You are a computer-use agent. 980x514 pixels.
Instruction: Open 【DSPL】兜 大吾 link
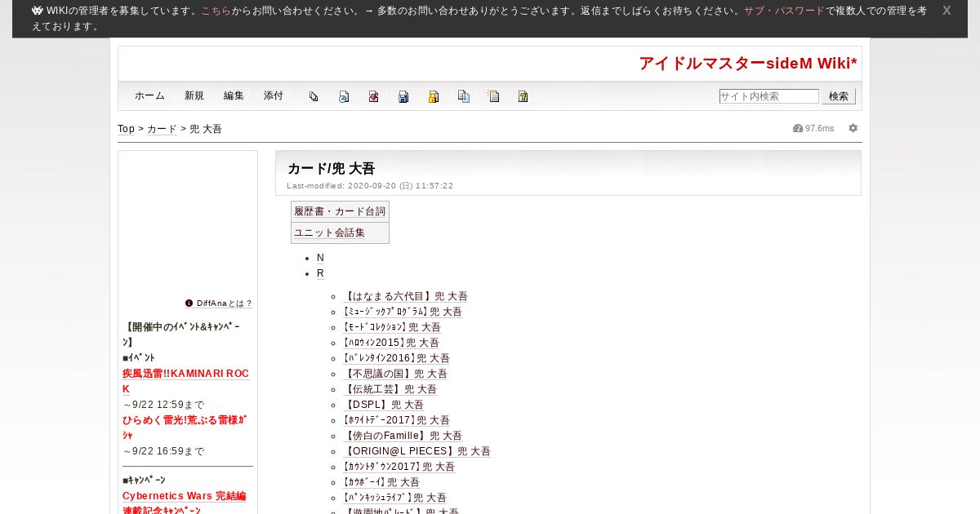[x=383, y=405]
